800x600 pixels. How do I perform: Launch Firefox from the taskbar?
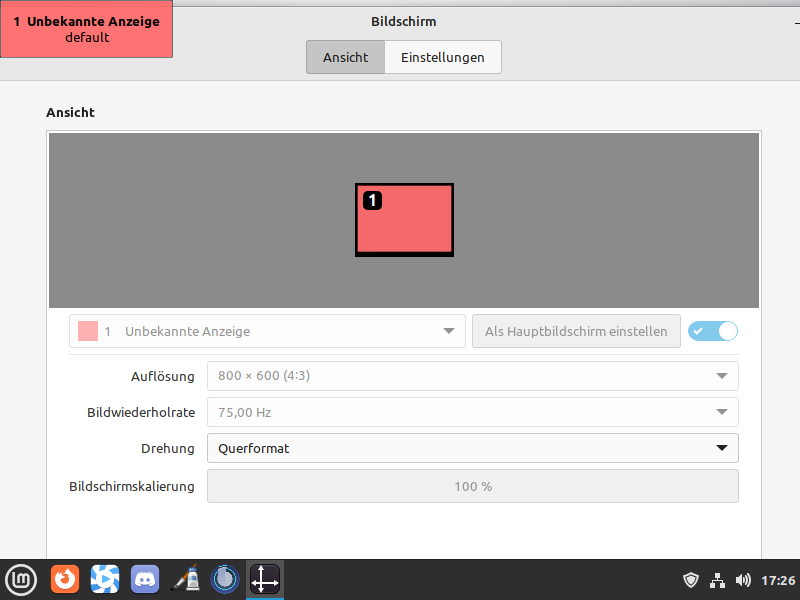pyautogui.click(x=65, y=580)
